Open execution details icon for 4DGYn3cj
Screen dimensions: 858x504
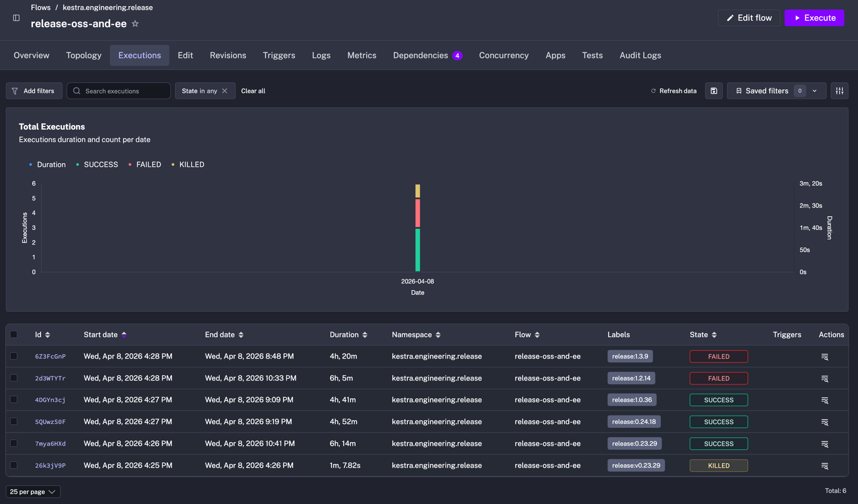click(825, 400)
